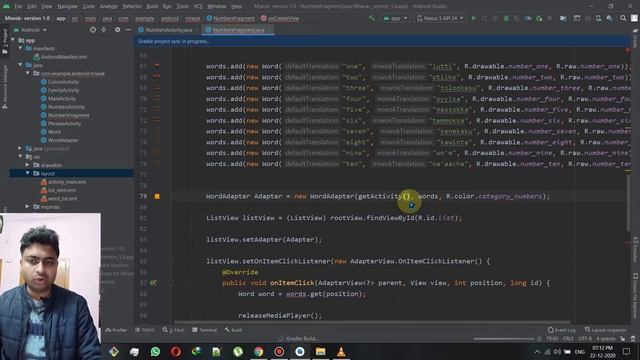The width and height of the screenshot is (640, 360).
Task: Open the Navigate menu
Action: tap(67, 6)
